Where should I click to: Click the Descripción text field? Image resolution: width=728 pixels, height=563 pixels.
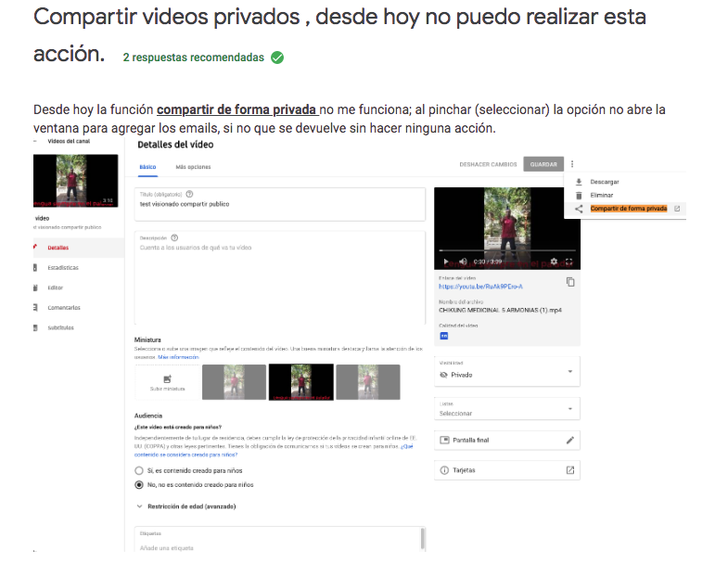click(280, 276)
